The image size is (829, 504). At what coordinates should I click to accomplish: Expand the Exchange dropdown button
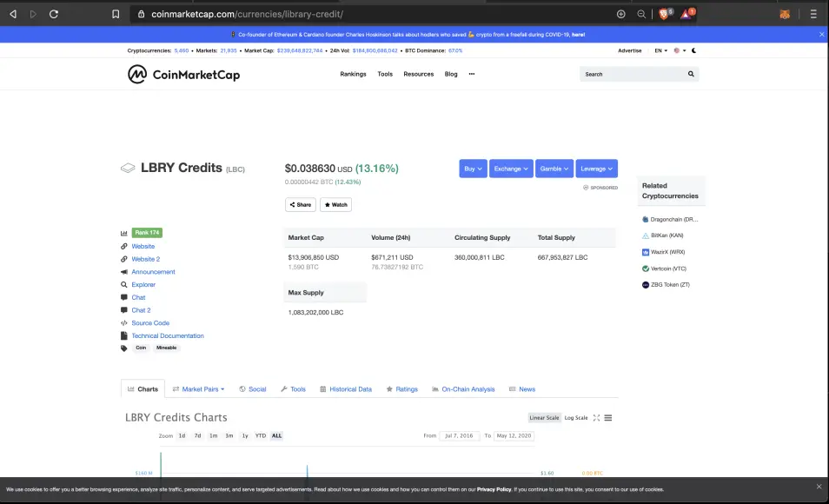click(x=511, y=169)
